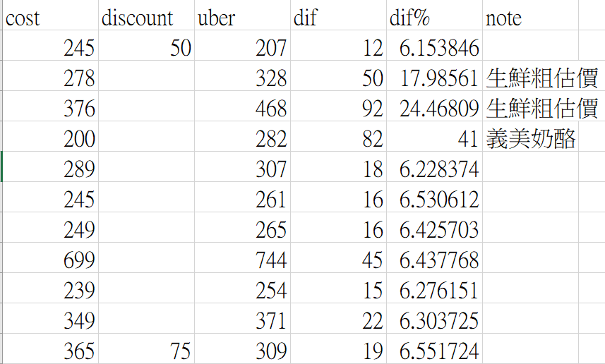Screen dimensions: 605x364
Task: Select the dif cell containing 92
Action: point(338,109)
